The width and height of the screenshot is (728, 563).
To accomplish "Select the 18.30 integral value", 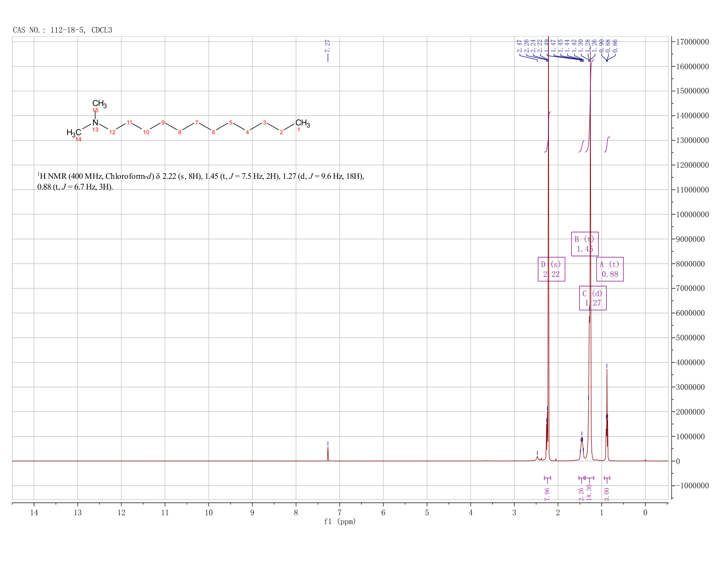I will pos(589,493).
